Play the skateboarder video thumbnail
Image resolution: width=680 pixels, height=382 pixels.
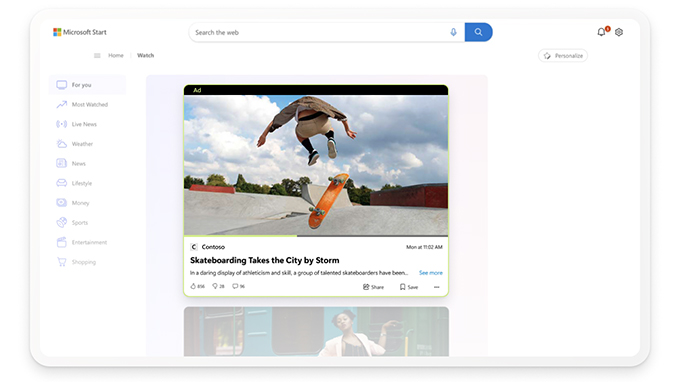[316, 165]
